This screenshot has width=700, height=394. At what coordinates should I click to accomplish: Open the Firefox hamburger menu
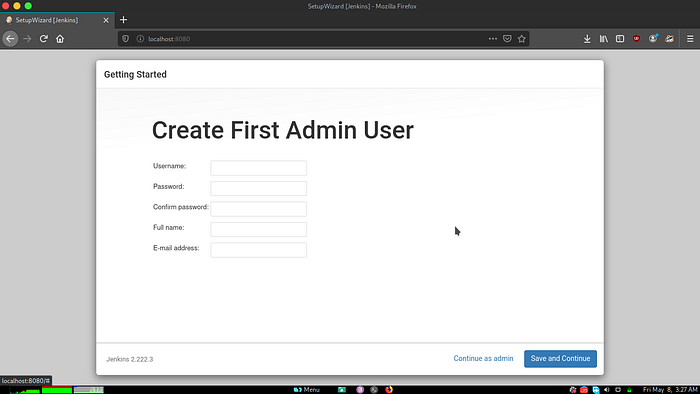pos(690,39)
